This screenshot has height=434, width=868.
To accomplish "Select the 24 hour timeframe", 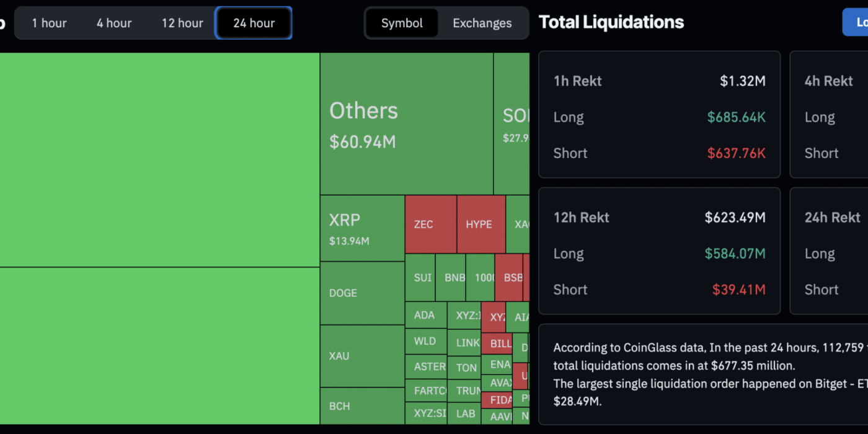I will pos(254,23).
